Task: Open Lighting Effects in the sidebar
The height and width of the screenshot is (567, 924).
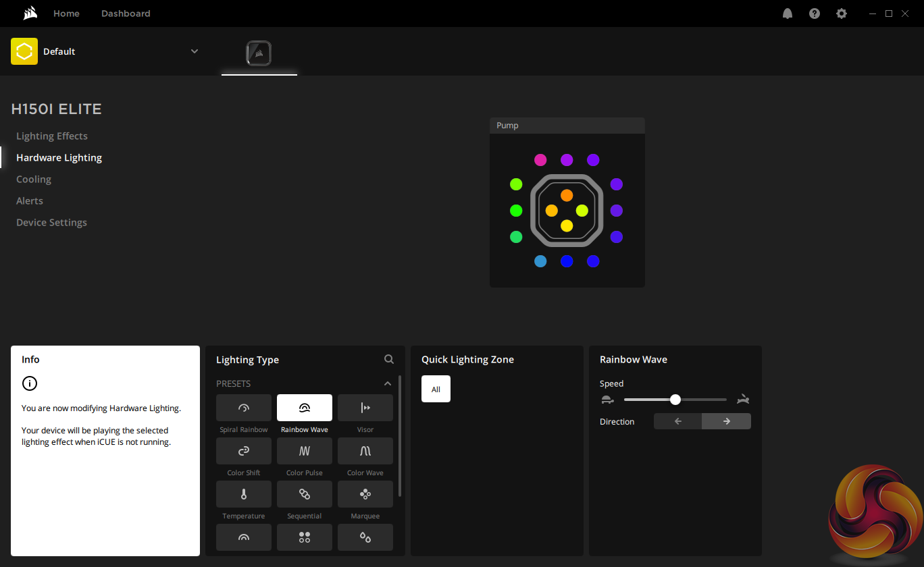Action: click(52, 136)
